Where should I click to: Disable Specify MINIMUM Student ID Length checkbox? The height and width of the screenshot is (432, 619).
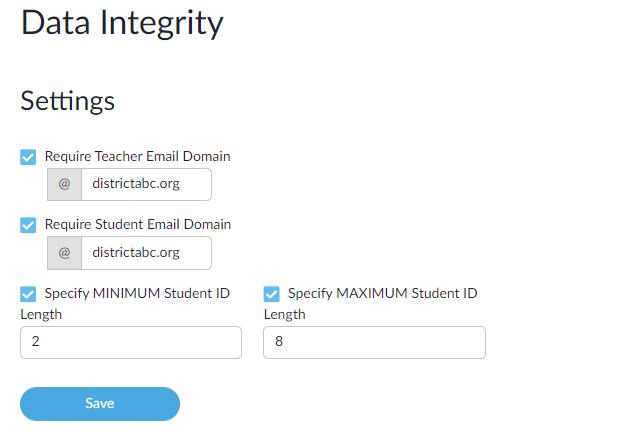coord(28,294)
